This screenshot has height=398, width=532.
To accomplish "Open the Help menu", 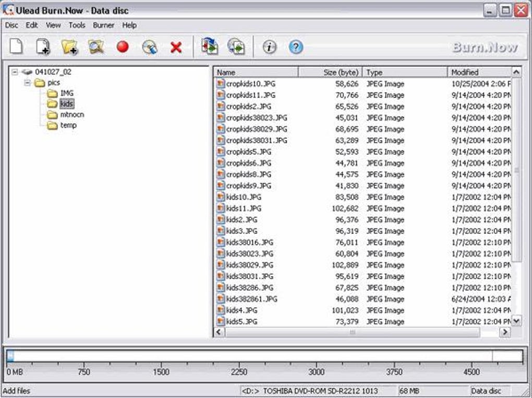I will 129,25.
